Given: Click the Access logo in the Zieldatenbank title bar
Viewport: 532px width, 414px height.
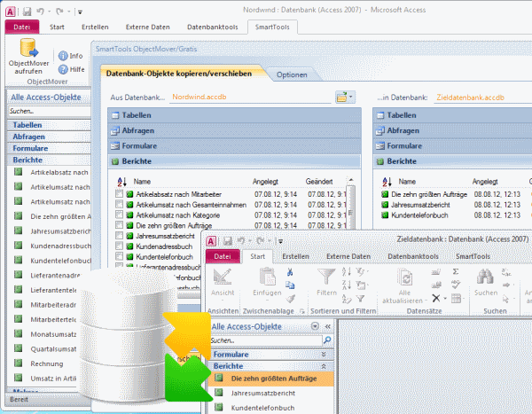Looking at the screenshot, I should click(211, 241).
